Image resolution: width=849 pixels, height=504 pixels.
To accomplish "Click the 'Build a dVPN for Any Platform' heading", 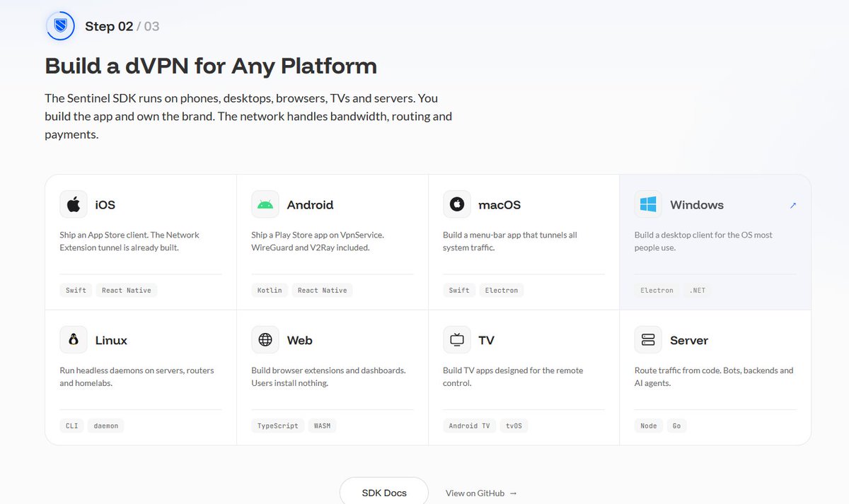I will click(x=211, y=66).
